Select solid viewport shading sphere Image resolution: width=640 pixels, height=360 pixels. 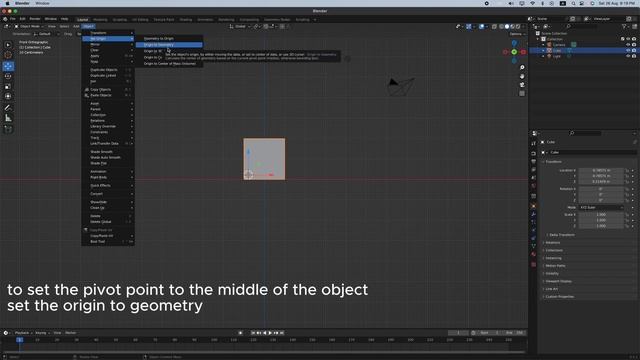point(507,27)
